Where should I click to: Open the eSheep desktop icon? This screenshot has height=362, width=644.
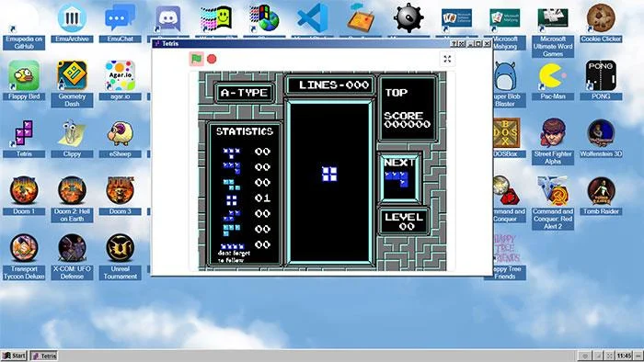coord(120,138)
